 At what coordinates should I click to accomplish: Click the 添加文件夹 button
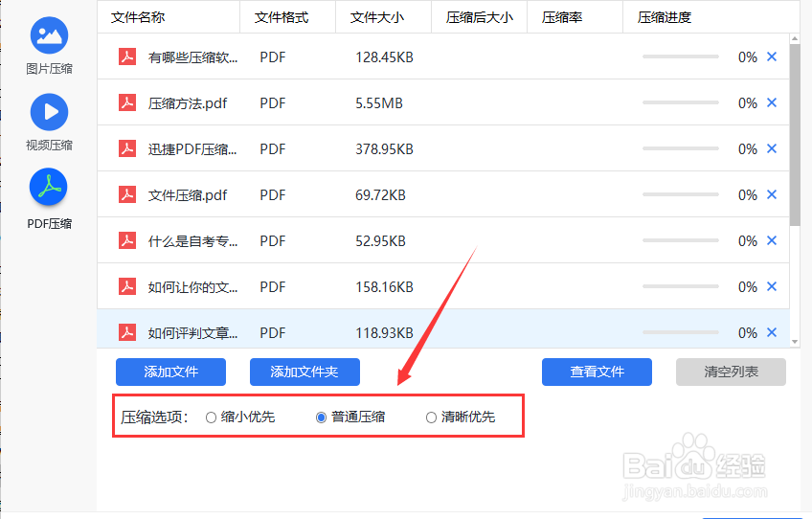click(x=304, y=372)
